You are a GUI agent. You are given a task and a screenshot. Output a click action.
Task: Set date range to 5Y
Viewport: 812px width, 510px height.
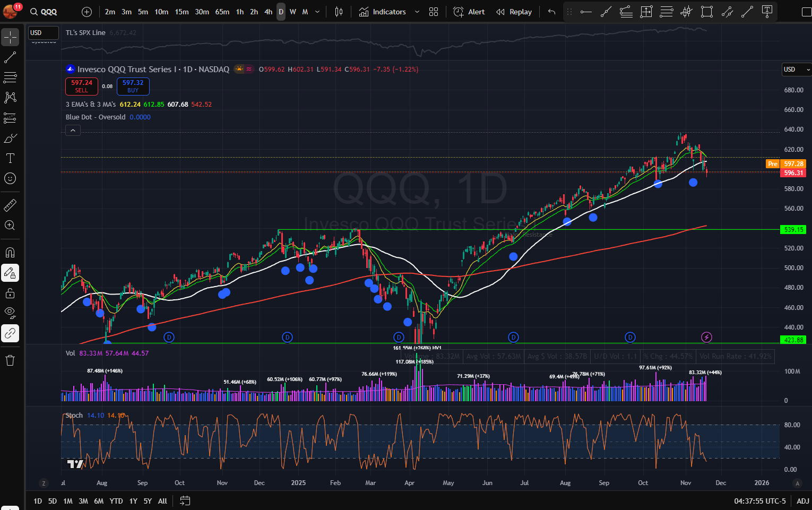148,501
